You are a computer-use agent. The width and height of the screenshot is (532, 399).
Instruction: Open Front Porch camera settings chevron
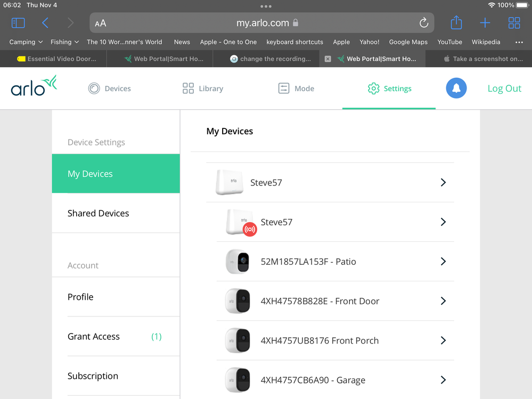click(x=443, y=340)
